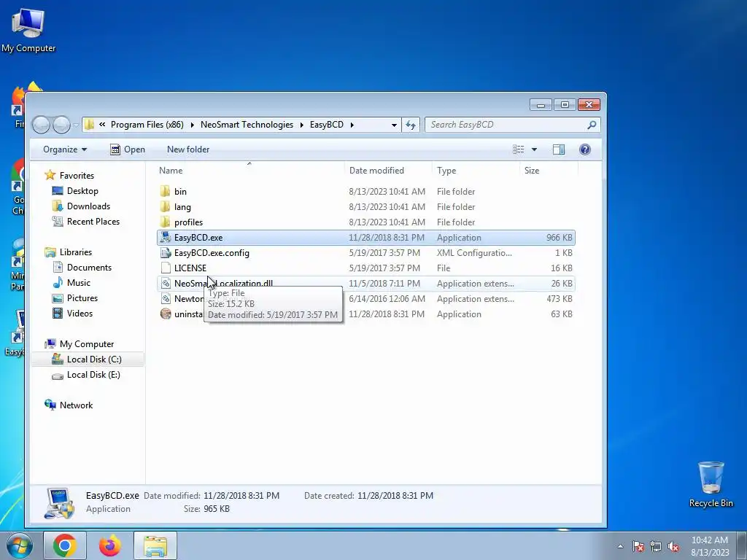The width and height of the screenshot is (747, 560).
Task: Open the Windows Start button
Action: click(19, 545)
